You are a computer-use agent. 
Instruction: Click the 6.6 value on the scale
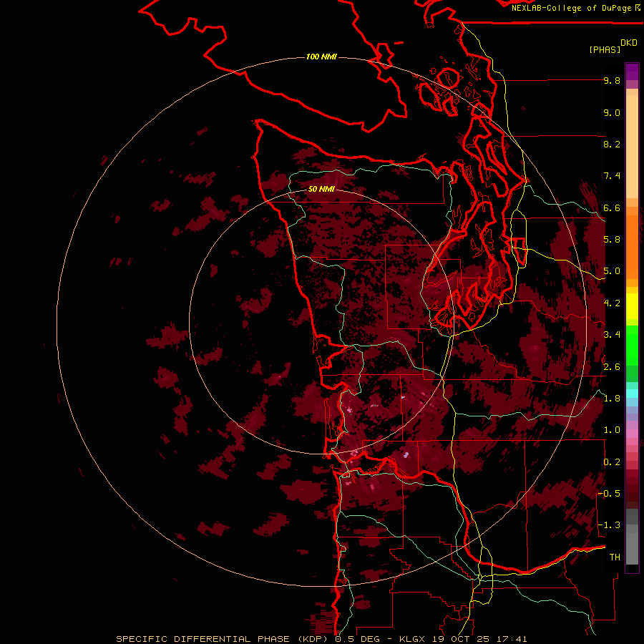[x=612, y=208]
